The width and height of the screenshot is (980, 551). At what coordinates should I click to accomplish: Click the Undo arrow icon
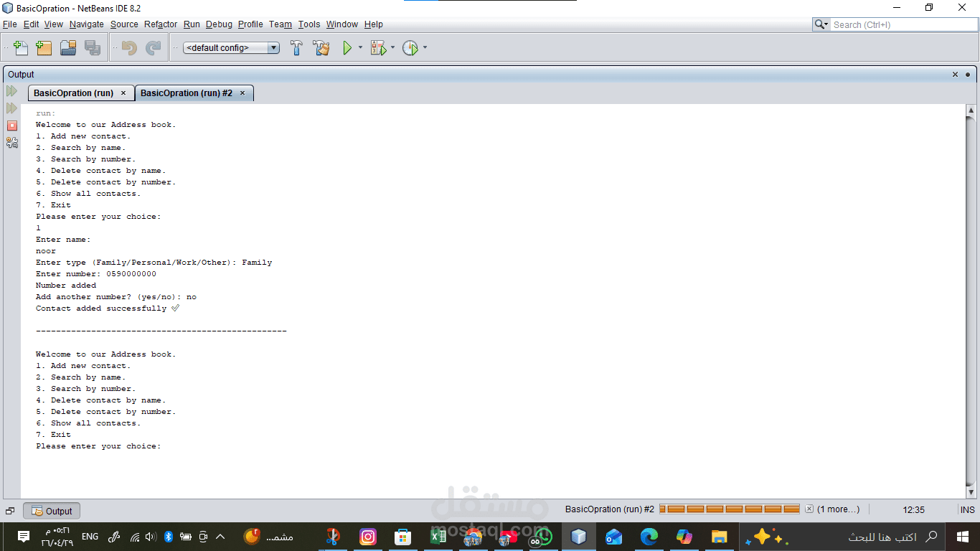point(129,48)
